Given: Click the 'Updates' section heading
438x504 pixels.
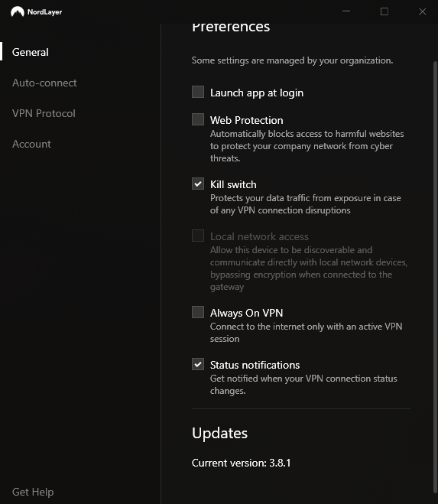Looking at the screenshot, I should [x=219, y=434].
